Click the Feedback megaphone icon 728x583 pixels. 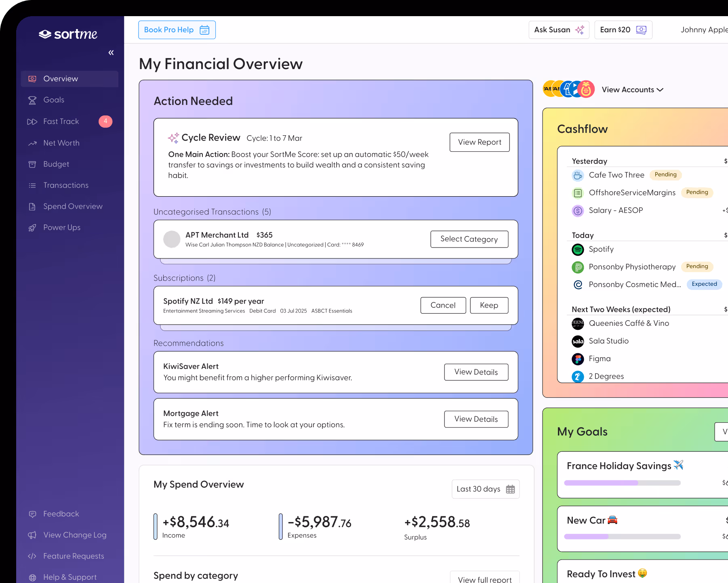[x=32, y=514]
